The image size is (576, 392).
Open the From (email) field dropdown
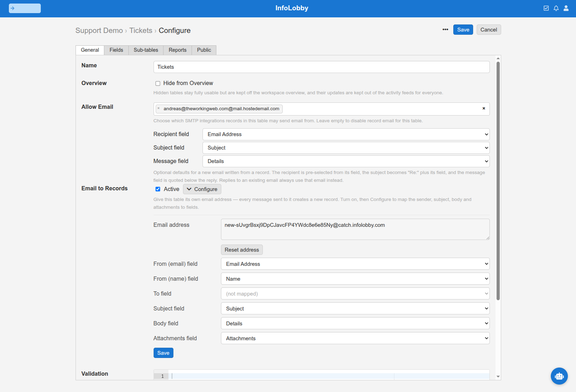point(355,264)
